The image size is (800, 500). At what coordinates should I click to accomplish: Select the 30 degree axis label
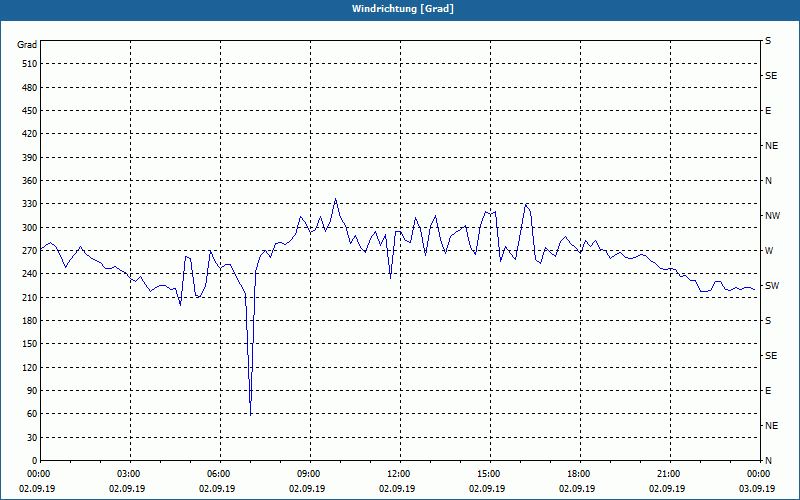click(x=32, y=437)
